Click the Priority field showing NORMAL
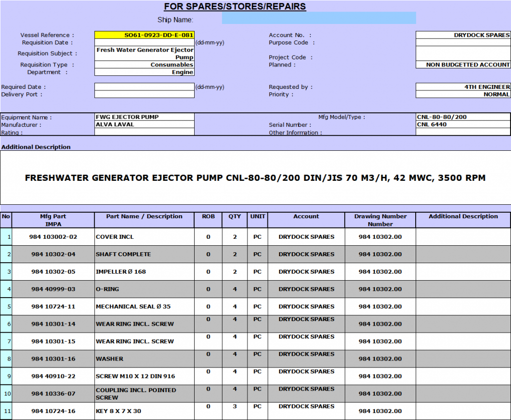 (x=463, y=94)
